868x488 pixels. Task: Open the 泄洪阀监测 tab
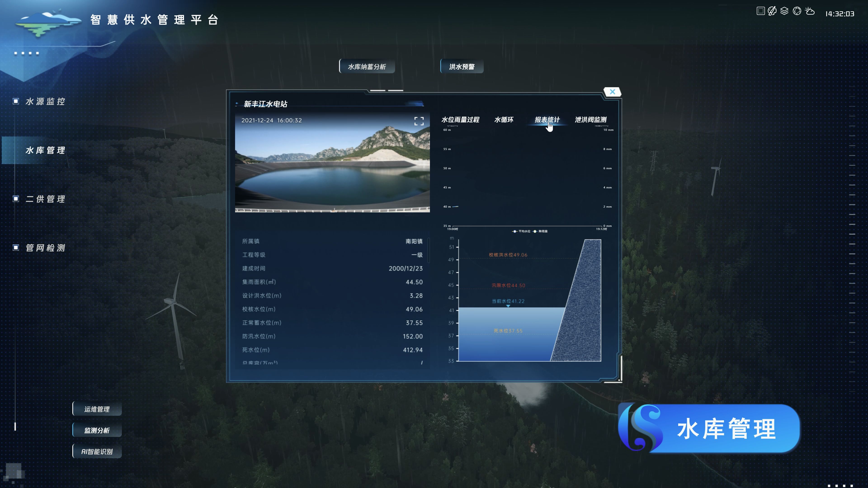click(x=591, y=120)
